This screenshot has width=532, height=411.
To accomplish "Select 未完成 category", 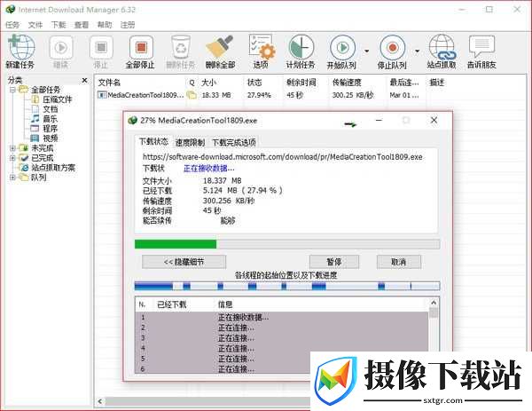I will (43, 148).
